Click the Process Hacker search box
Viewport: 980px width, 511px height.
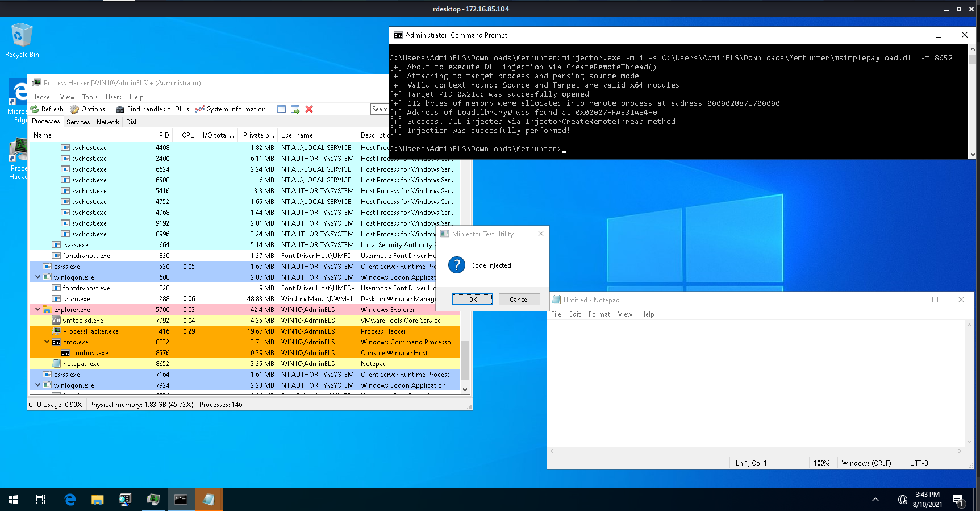point(380,109)
